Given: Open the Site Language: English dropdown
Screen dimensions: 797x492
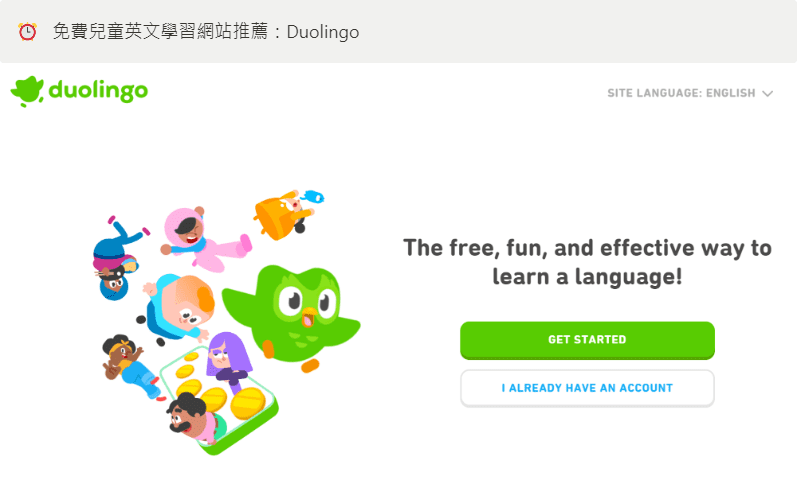Looking at the screenshot, I should tap(690, 93).
